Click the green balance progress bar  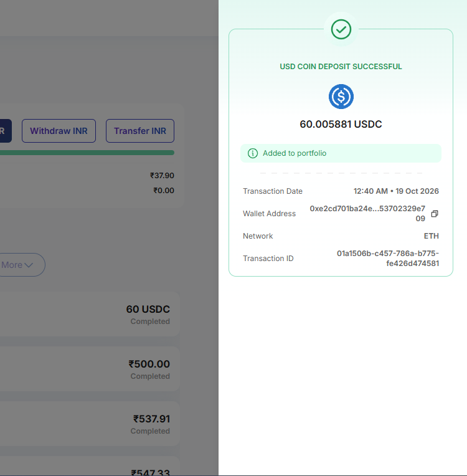pos(87,153)
